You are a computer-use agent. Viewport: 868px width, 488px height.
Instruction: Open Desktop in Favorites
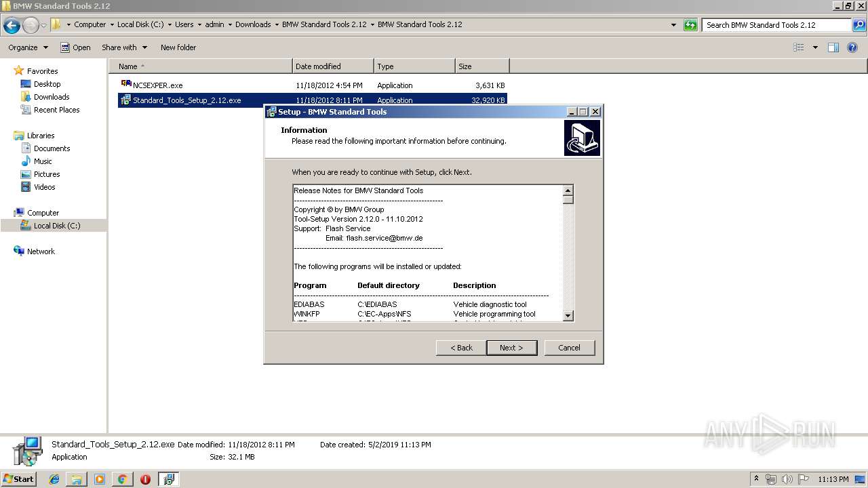tap(47, 84)
